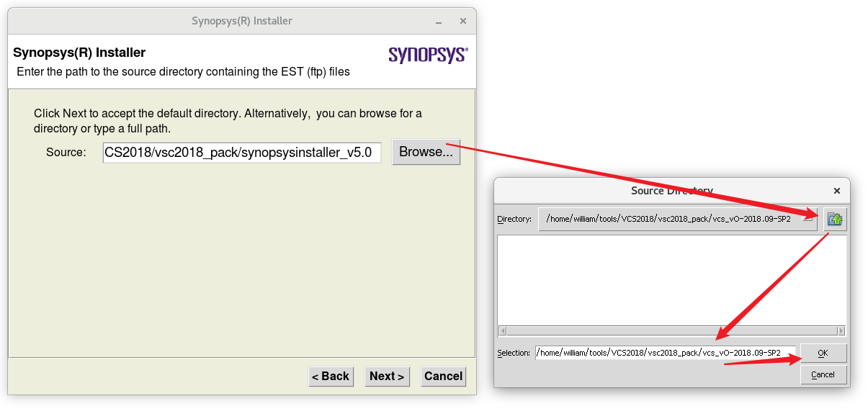
Task: Click OK in Source Directory dialog
Action: (x=823, y=353)
